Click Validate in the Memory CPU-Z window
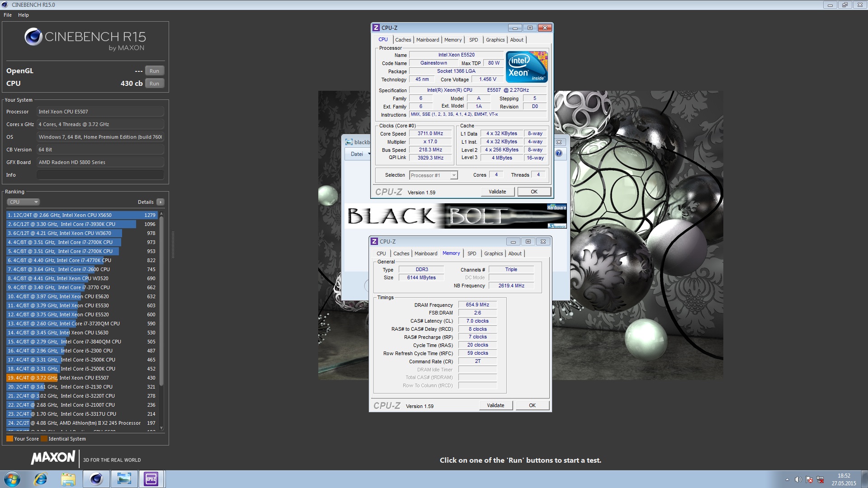Screen dimensions: 868x488 pyautogui.click(x=495, y=405)
